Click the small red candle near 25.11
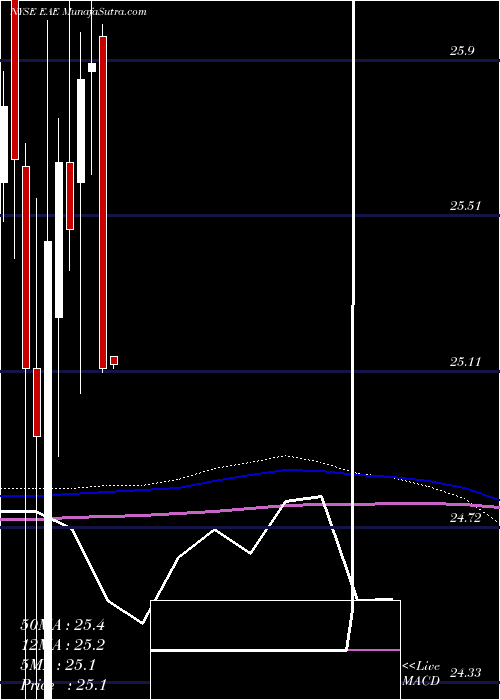 click(x=114, y=360)
